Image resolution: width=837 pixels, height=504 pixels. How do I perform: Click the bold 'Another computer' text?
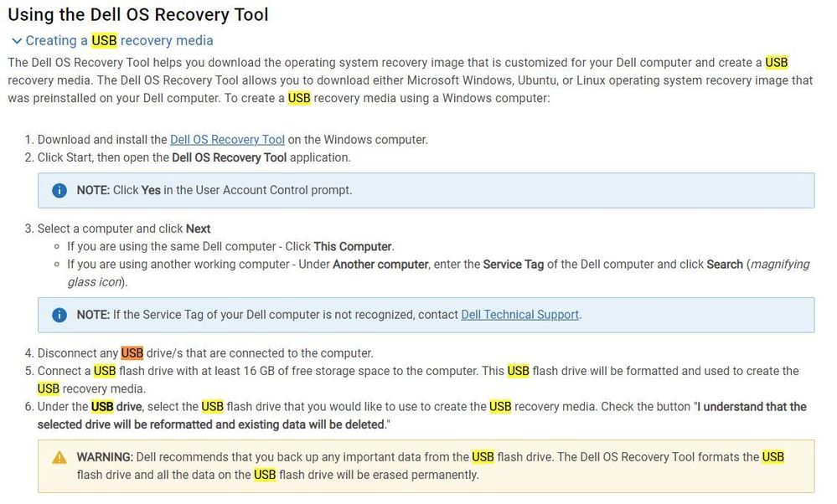pyautogui.click(x=380, y=265)
